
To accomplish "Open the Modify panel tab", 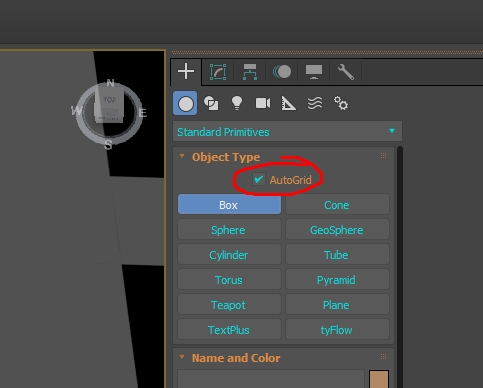I will tap(218, 72).
